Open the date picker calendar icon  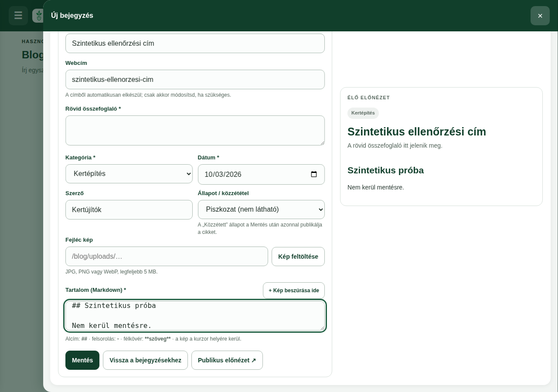[314, 174]
